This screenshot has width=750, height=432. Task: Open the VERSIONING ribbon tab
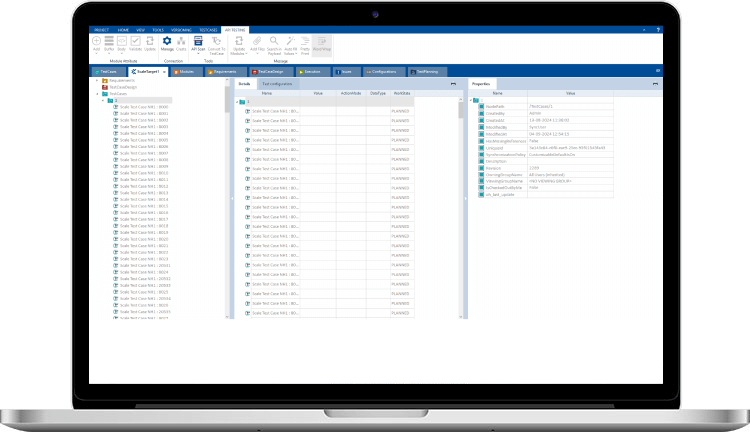coord(183,29)
